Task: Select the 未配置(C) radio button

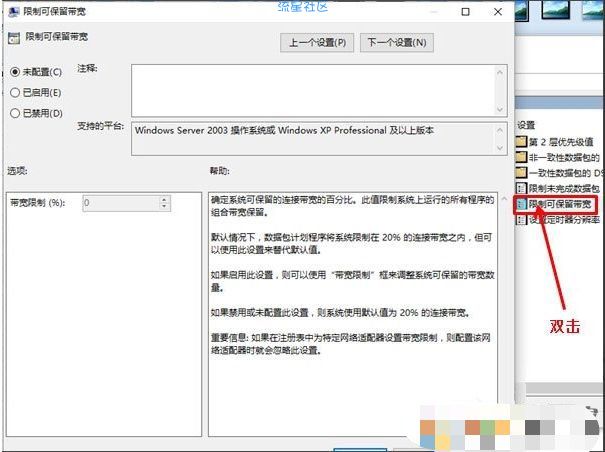Action: [15, 72]
